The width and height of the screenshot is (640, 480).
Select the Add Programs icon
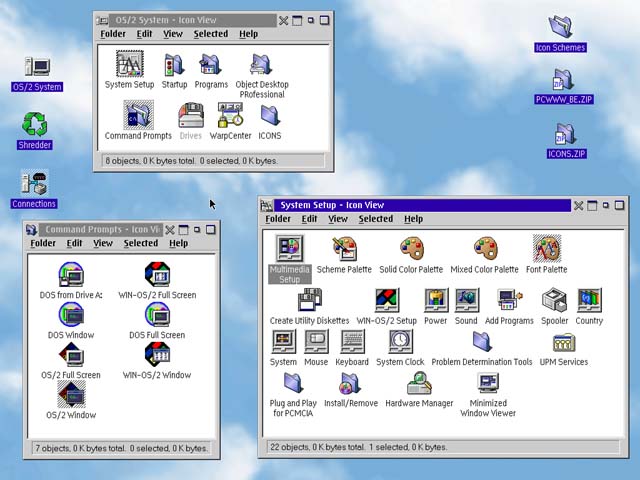pos(509,300)
